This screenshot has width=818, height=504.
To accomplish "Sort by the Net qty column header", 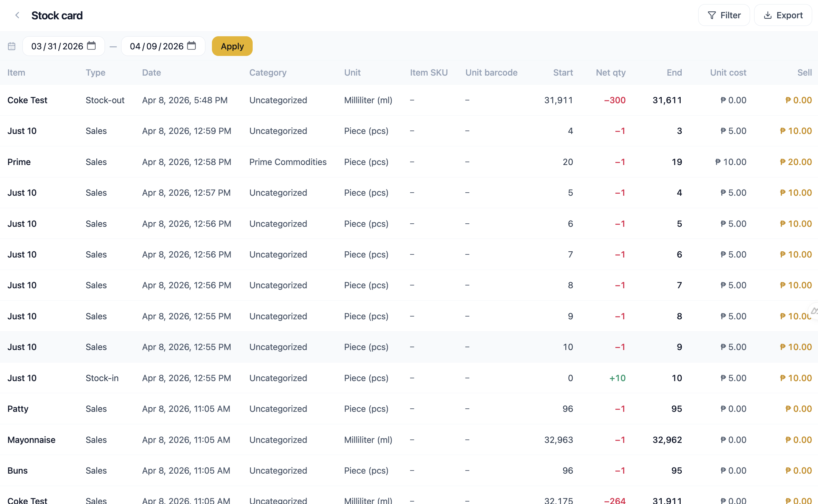I will 611,72.
